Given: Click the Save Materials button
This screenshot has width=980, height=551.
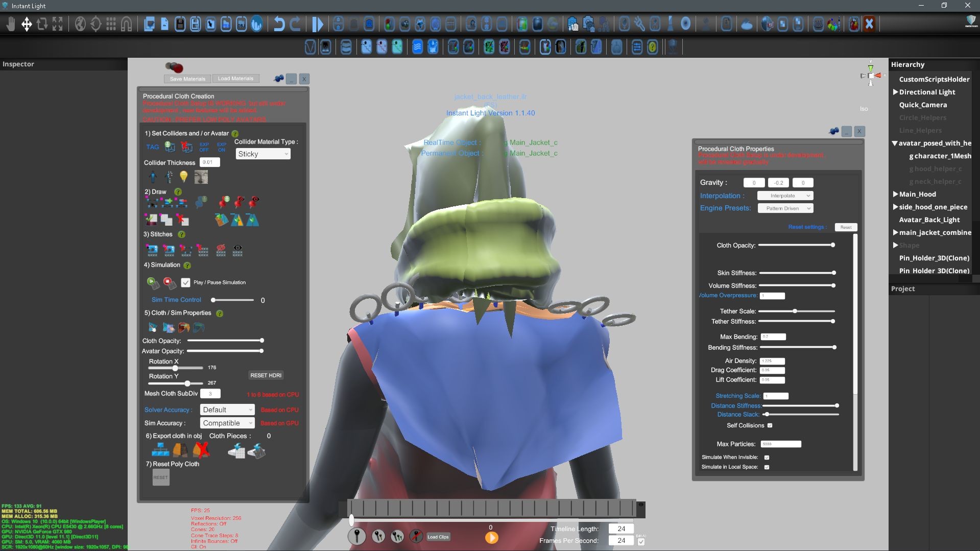Looking at the screenshot, I should (x=186, y=78).
